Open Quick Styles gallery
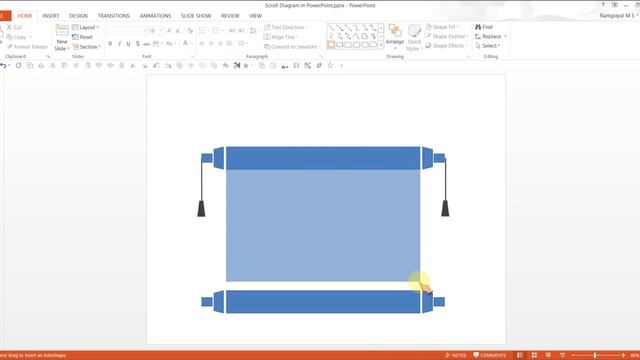 click(414, 38)
